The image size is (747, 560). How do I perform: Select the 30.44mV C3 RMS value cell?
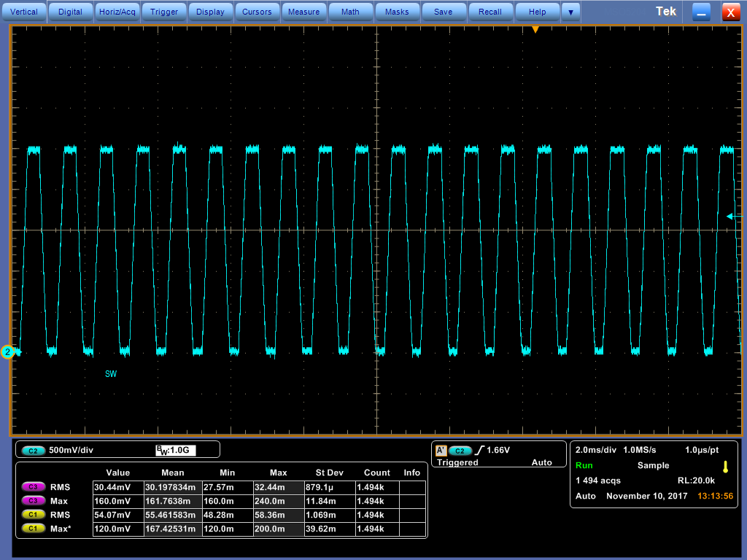pos(118,487)
